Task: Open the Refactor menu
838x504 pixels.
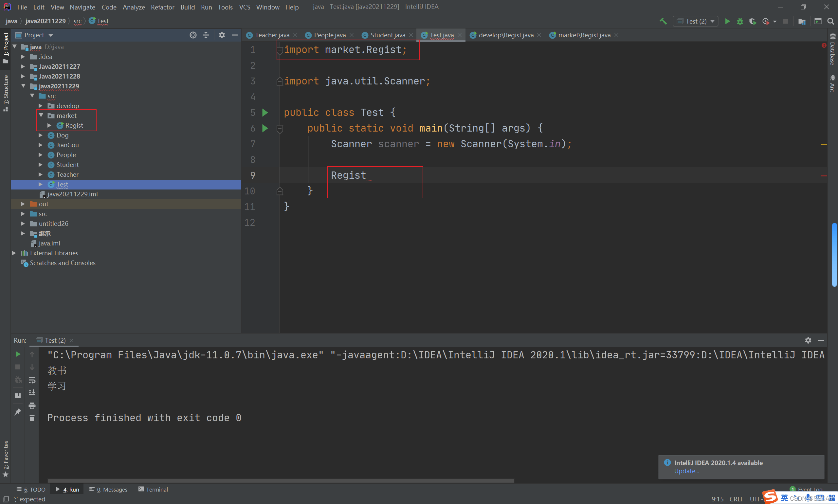Action: (162, 7)
